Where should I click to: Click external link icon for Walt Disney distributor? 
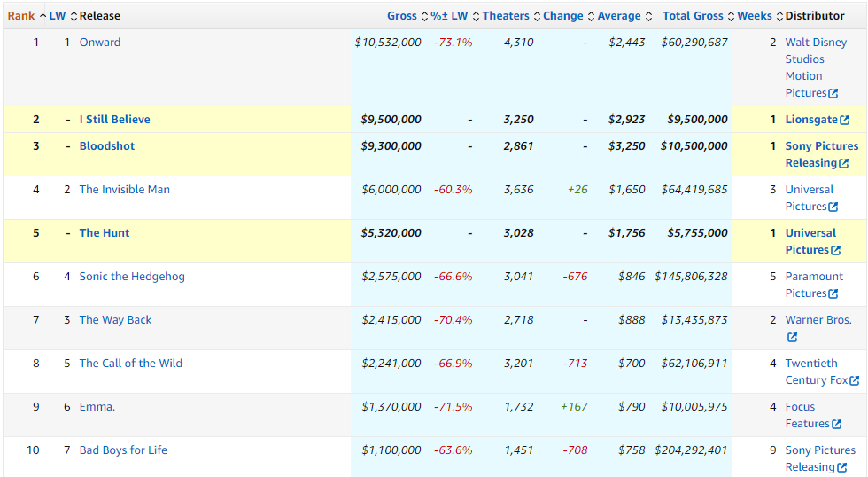pyautogui.click(x=833, y=94)
